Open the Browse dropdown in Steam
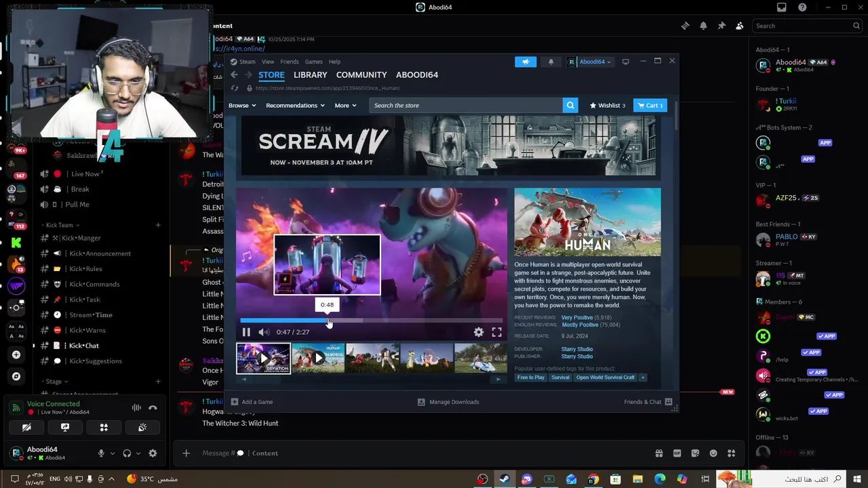 [242, 105]
